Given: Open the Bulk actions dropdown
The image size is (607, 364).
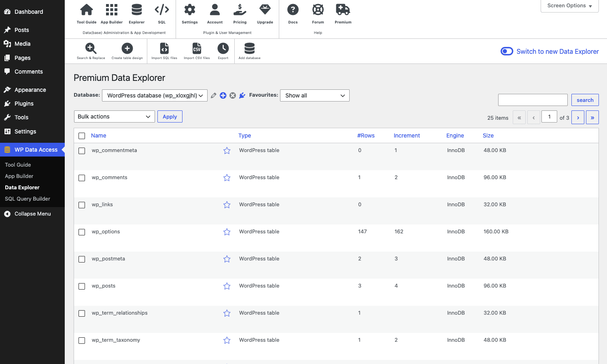Looking at the screenshot, I should point(115,116).
